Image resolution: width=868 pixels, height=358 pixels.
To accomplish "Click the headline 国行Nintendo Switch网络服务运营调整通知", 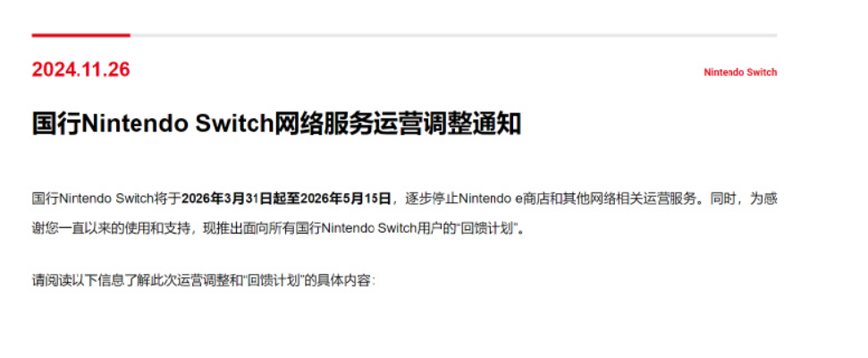I will point(275,124).
